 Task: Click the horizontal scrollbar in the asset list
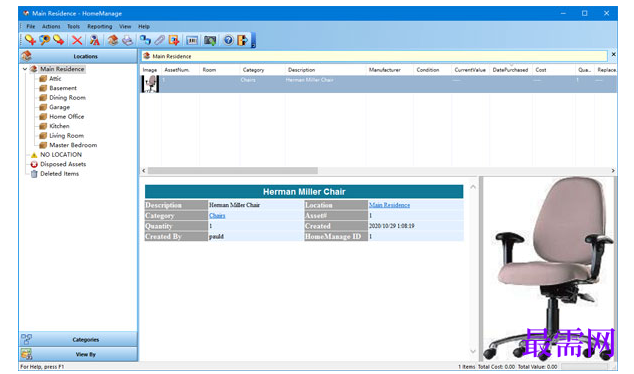(x=232, y=171)
